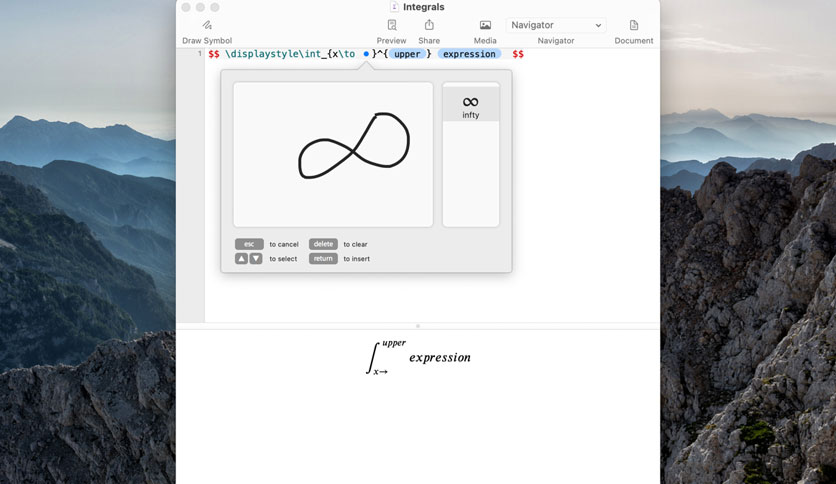Click the Integrals document title icon
836x484 pixels.
coord(394,7)
